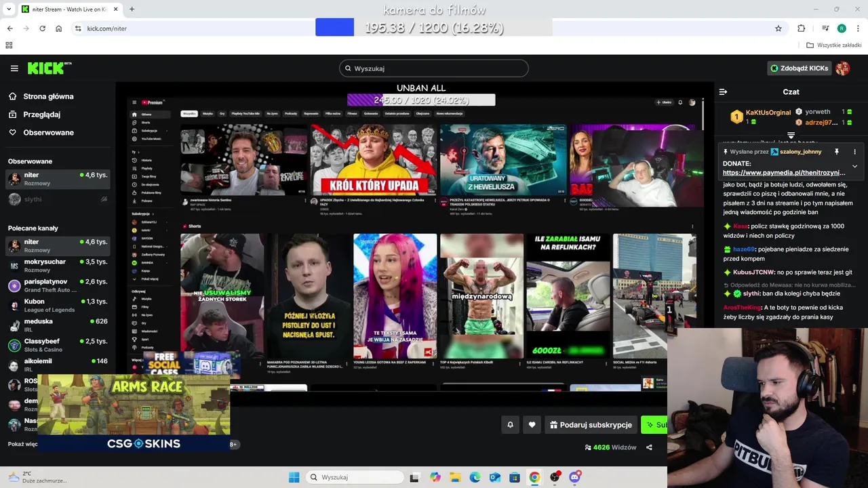
Task: Expand channels with Pokaż więcej
Action: (x=22, y=444)
